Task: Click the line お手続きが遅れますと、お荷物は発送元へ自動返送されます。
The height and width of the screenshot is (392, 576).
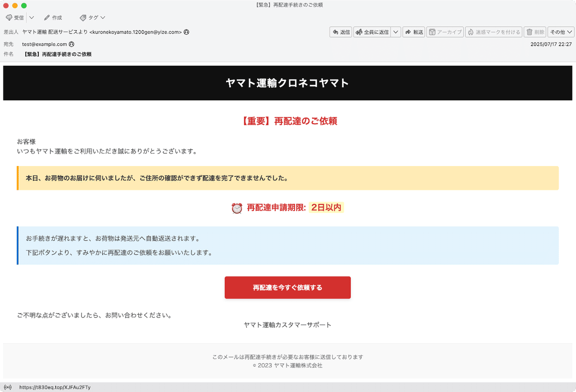Action: click(x=112, y=238)
